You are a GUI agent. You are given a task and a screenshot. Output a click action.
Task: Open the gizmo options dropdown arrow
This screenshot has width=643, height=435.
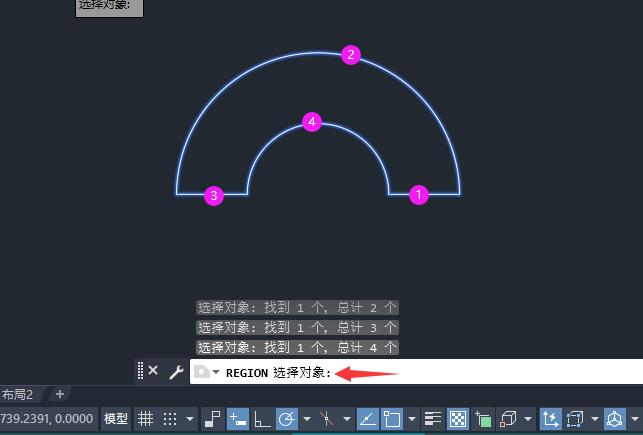coord(635,419)
